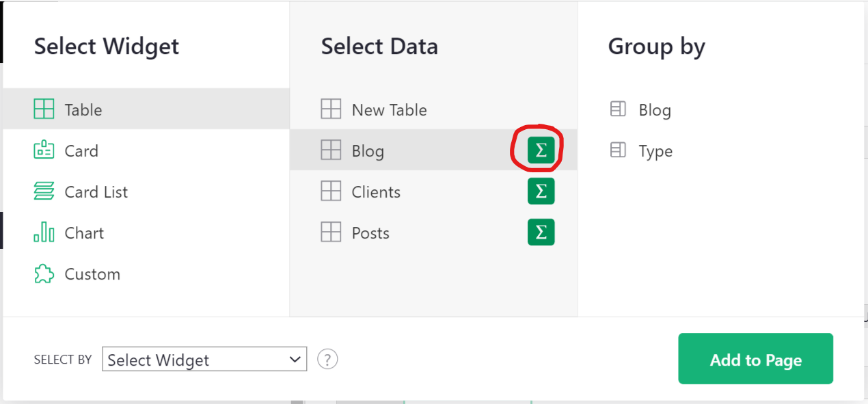Pick the Chart widget label
The width and height of the screenshot is (868, 404).
click(x=84, y=233)
